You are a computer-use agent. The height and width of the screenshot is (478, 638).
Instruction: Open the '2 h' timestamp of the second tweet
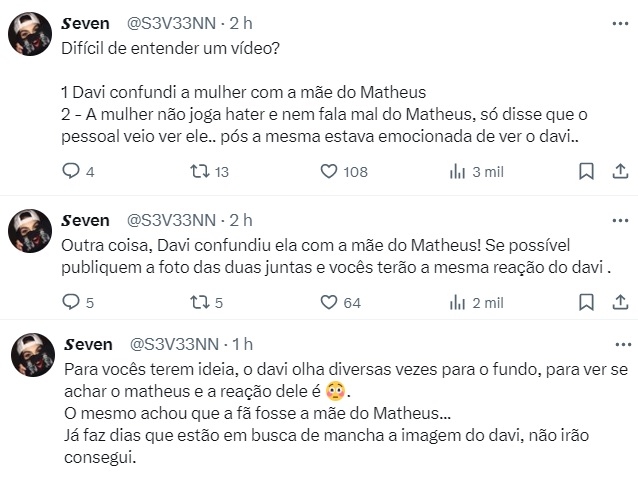tap(241, 220)
